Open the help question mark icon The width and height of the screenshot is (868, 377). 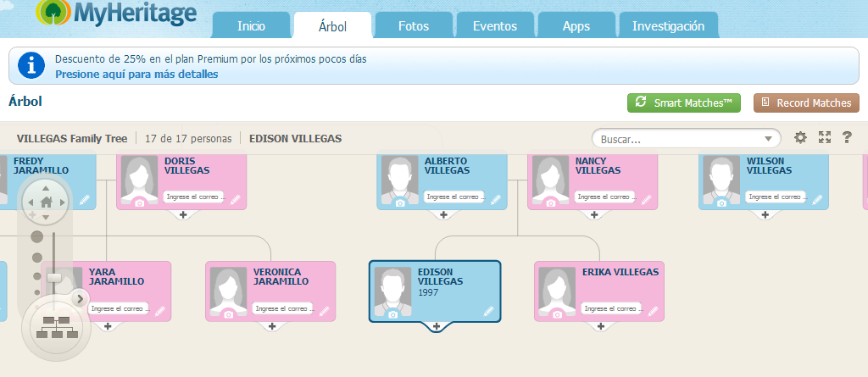pyautogui.click(x=847, y=138)
